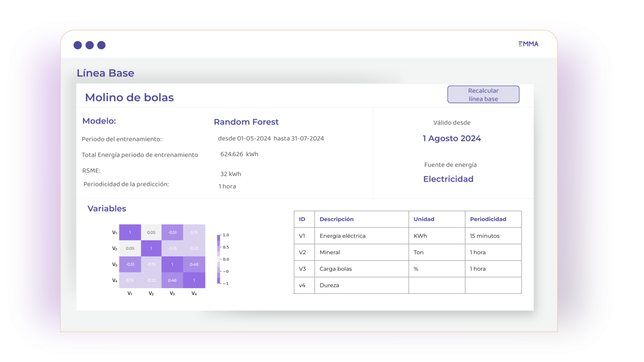Image resolution: width=644 pixels, height=362 pixels.
Task: Click the middle window dot
Action: click(x=90, y=45)
